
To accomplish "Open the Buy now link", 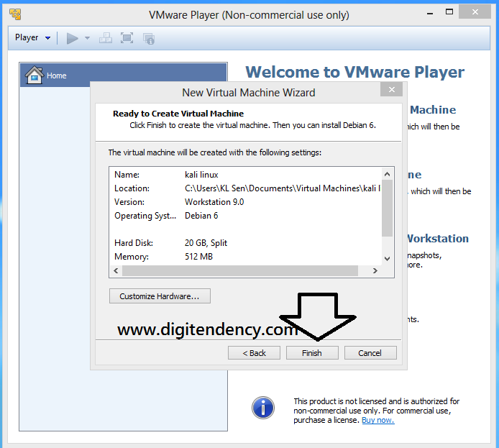I will coord(378,420).
